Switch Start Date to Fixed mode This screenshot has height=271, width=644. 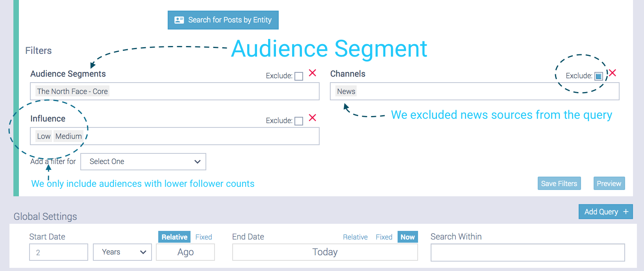[x=204, y=237]
